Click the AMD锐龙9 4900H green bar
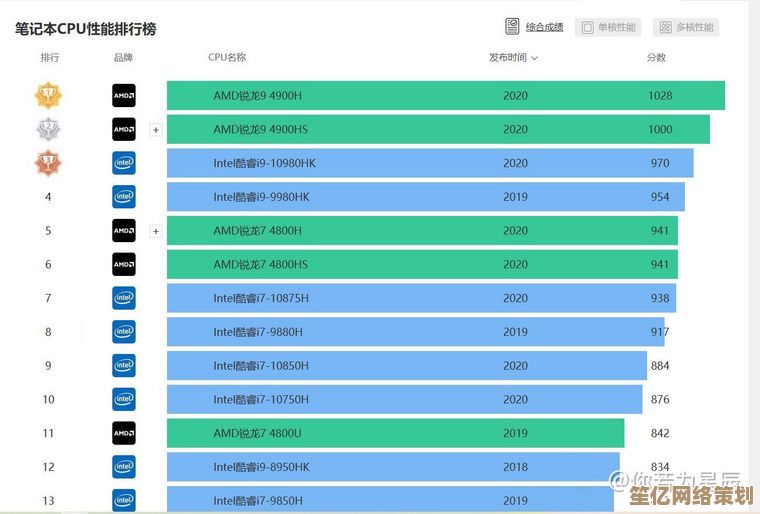 click(x=446, y=96)
